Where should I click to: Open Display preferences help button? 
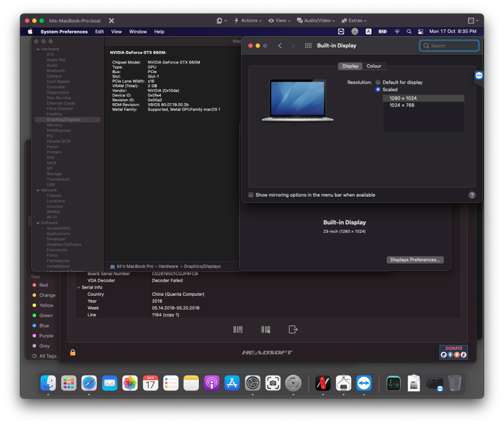(x=472, y=195)
